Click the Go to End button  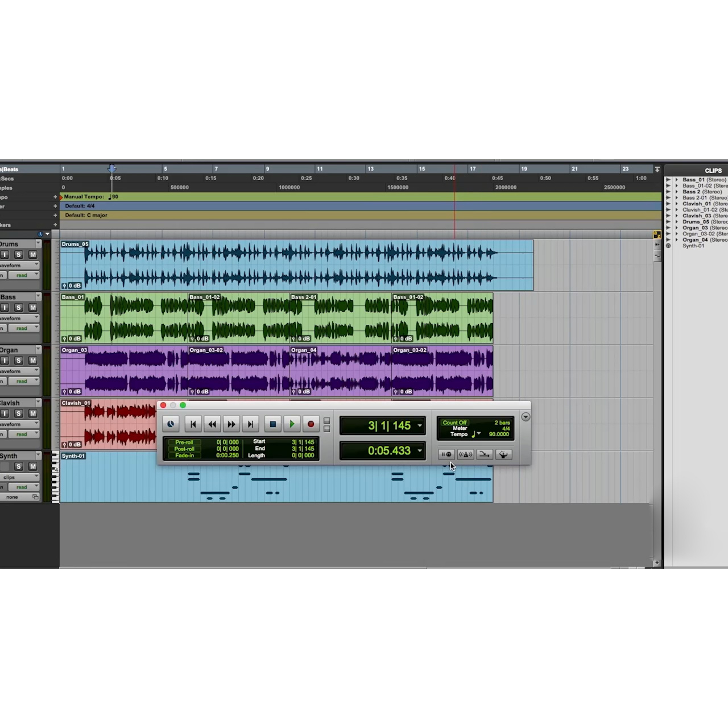click(250, 424)
